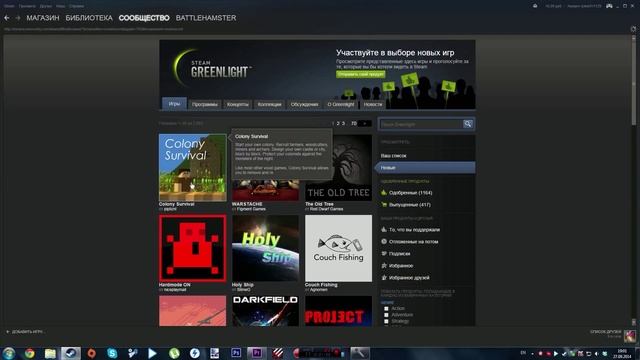Open the Couch Fishing thumbnail
640x360 pixels.
(x=338, y=248)
